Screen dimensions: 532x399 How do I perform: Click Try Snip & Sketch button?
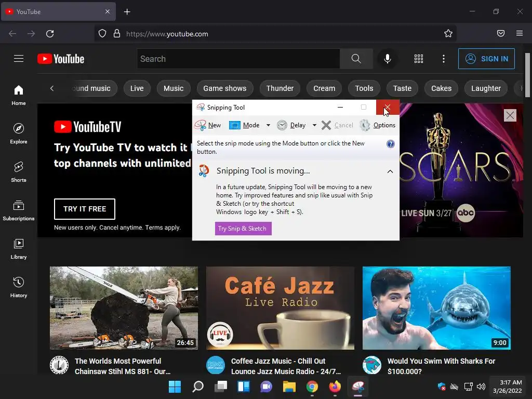click(x=243, y=229)
